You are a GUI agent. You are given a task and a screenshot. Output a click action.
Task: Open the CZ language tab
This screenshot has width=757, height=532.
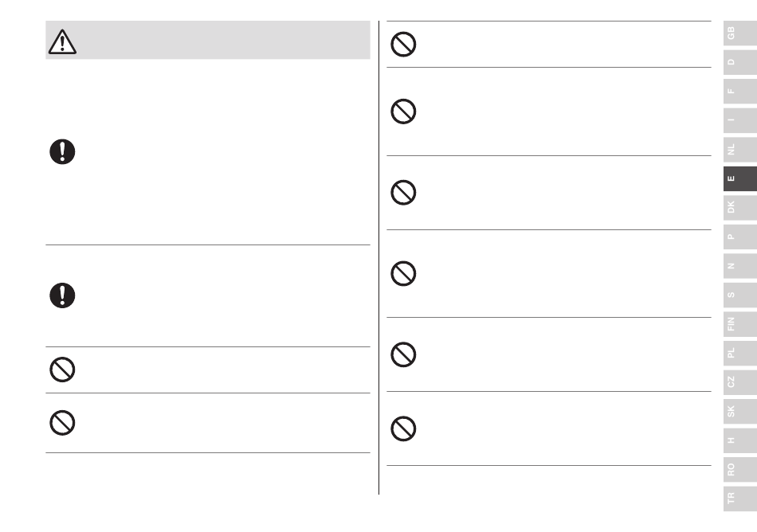[x=740, y=382]
